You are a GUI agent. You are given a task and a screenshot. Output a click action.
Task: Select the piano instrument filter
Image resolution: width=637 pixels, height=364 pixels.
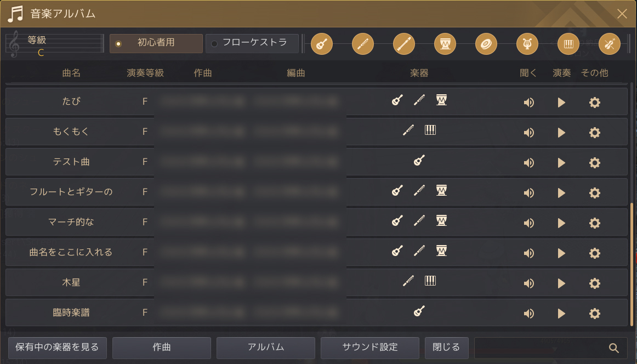tap(568, 44)
